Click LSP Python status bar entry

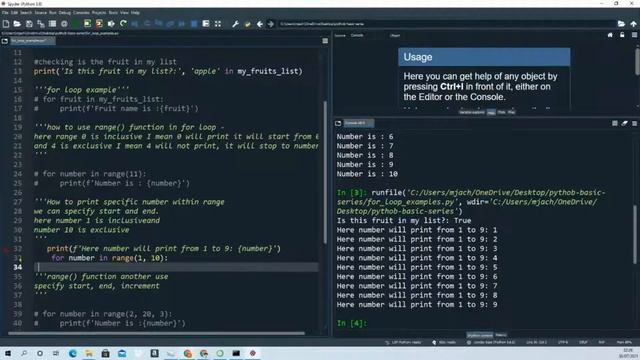pyautogui.click(x=403, y=342)
